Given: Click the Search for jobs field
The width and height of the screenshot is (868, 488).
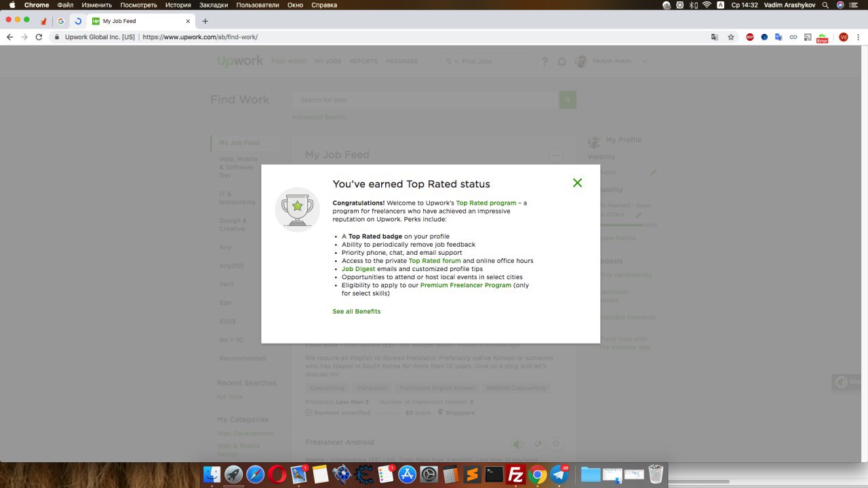Looking at the screenshot, I should pos(425,100).
